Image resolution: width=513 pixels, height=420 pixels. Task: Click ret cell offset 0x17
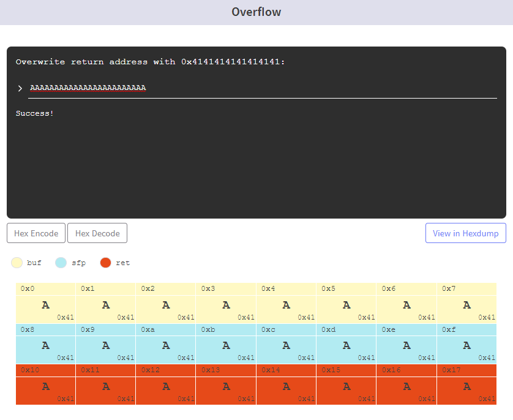coord(467,384)
